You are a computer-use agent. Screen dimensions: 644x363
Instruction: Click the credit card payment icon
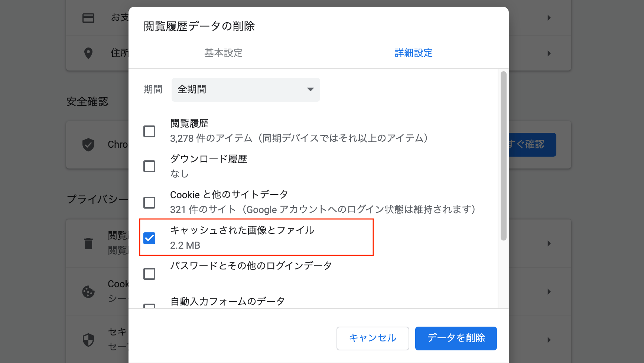pyautogui.click(x=88, y=18)
